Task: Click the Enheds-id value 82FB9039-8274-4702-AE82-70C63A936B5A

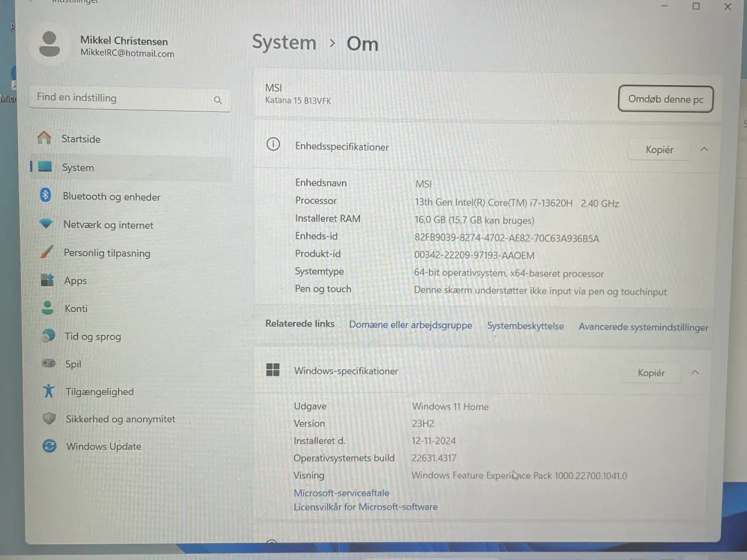Action: coord(507,238)
